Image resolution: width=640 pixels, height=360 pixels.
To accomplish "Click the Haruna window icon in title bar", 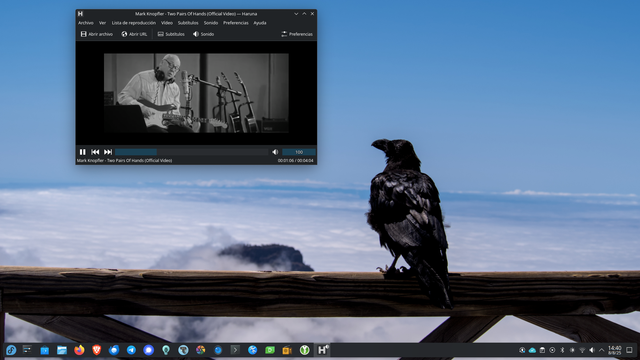I will pyautogui.click(x=80, y=13).
